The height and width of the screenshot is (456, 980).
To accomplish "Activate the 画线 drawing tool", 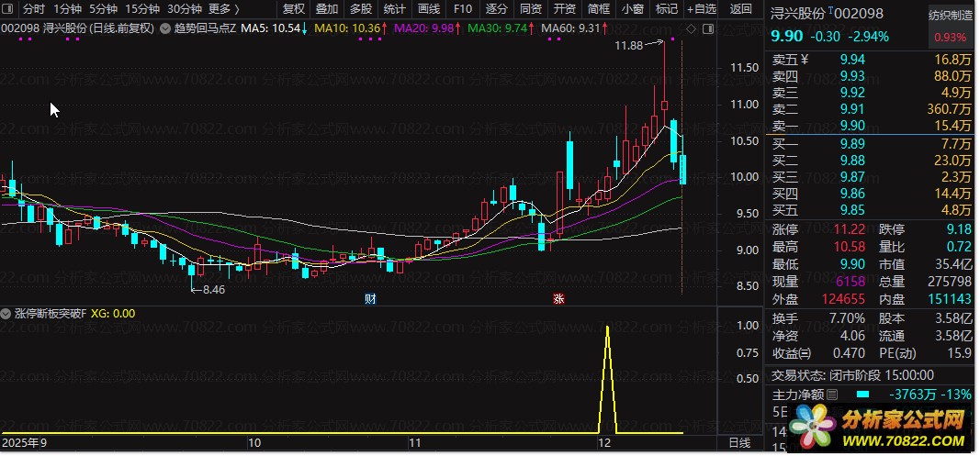I will tap(429, 9).
